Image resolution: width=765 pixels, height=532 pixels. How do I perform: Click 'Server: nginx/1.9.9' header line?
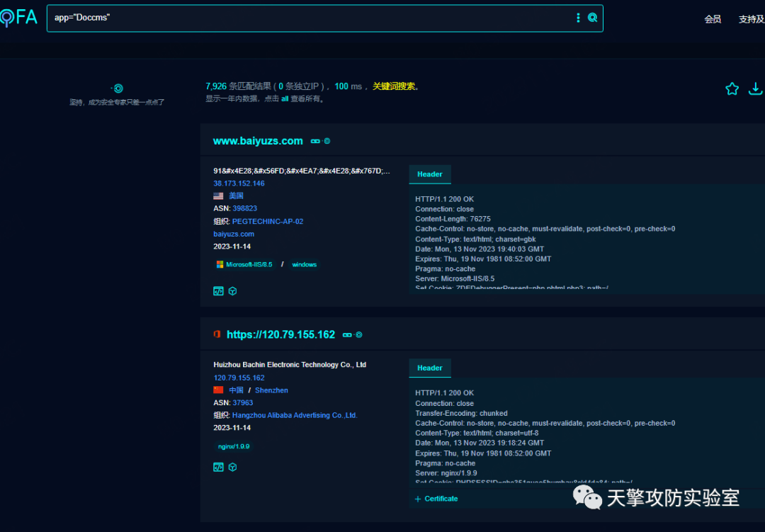click(x=446, y=473)
